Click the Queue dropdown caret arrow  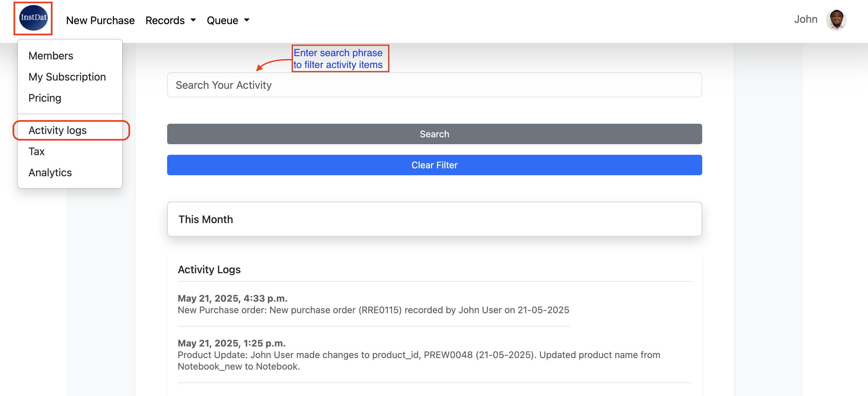coord(247,20)
